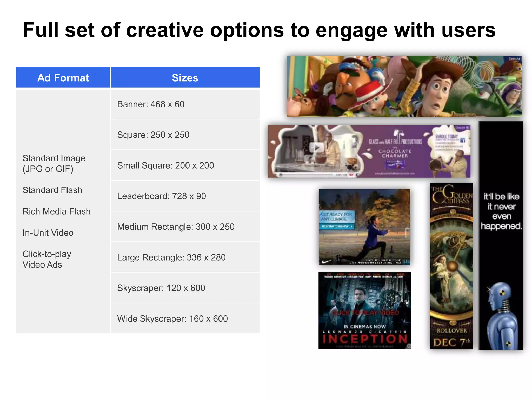
Task: Open the Inception click-to-play video ad
Action: coord(364,310)
